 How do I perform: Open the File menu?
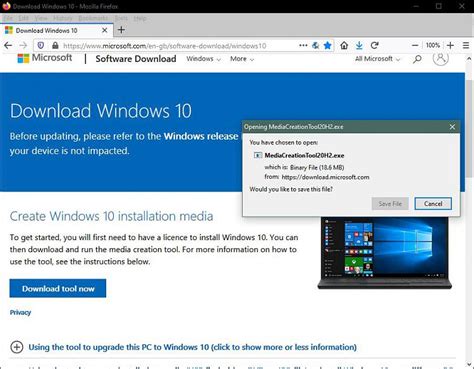[x=8, y=18]
